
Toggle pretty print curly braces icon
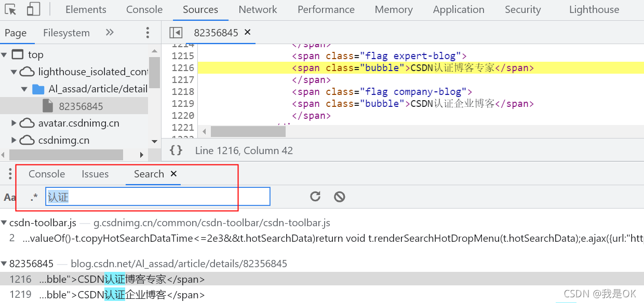click(x=176, y=150)
